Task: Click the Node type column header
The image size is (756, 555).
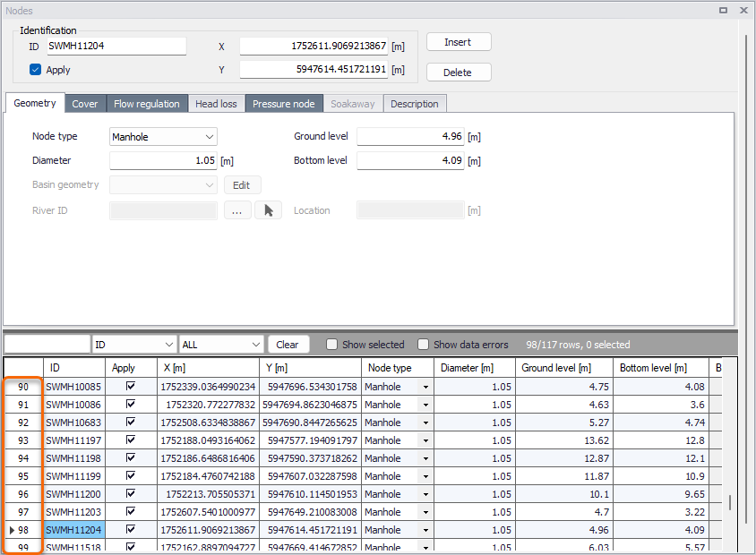Action: (x=398, y=368)
